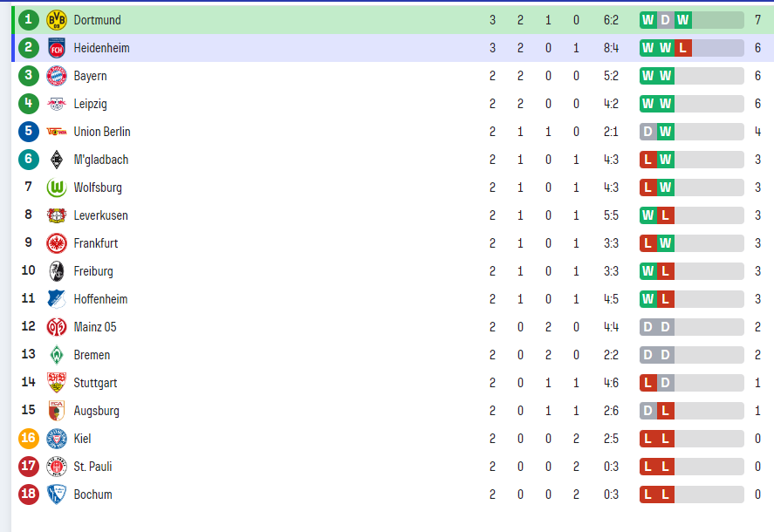
Task: Click Kiel's orange position 16 badge
Action: (x=28, y=438)
